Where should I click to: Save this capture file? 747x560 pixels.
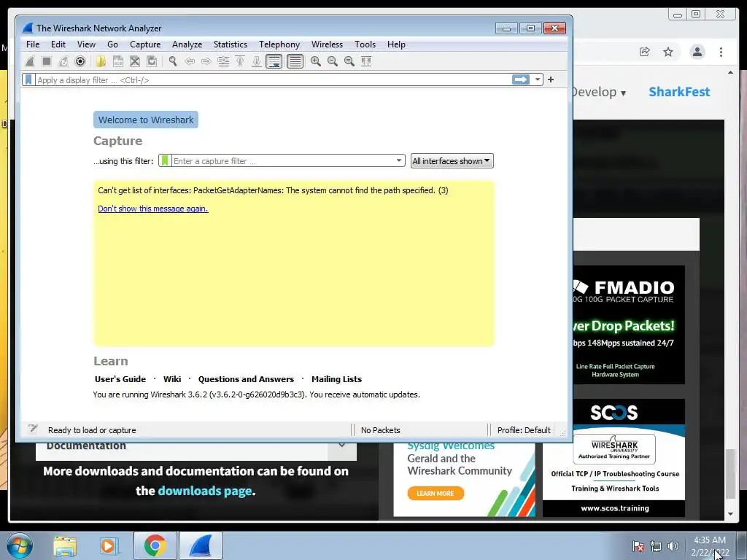point(117,61)
